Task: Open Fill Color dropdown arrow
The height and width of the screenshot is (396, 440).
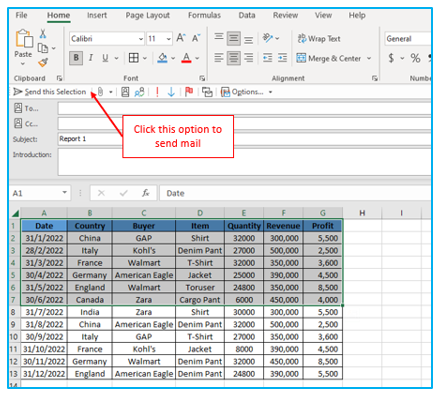Action: point(173,58)
